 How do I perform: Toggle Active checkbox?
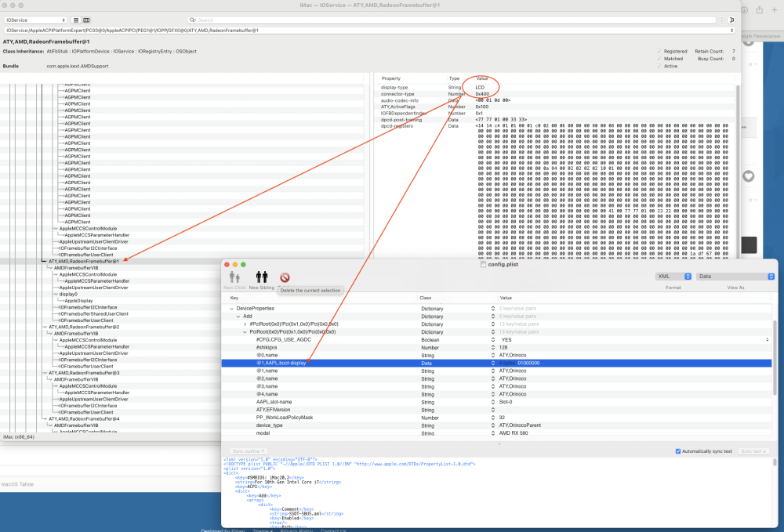tap(659, 66)
